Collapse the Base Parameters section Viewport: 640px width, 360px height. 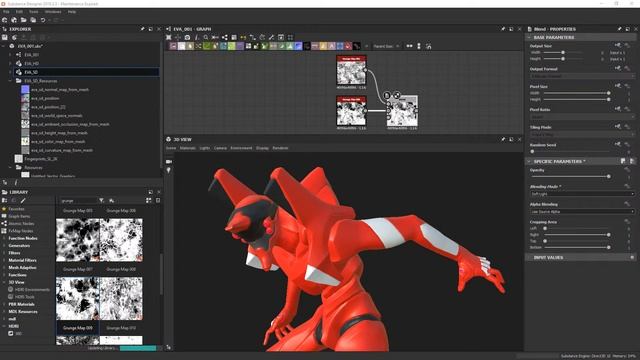pyautogui.click(x=529, y=37)
